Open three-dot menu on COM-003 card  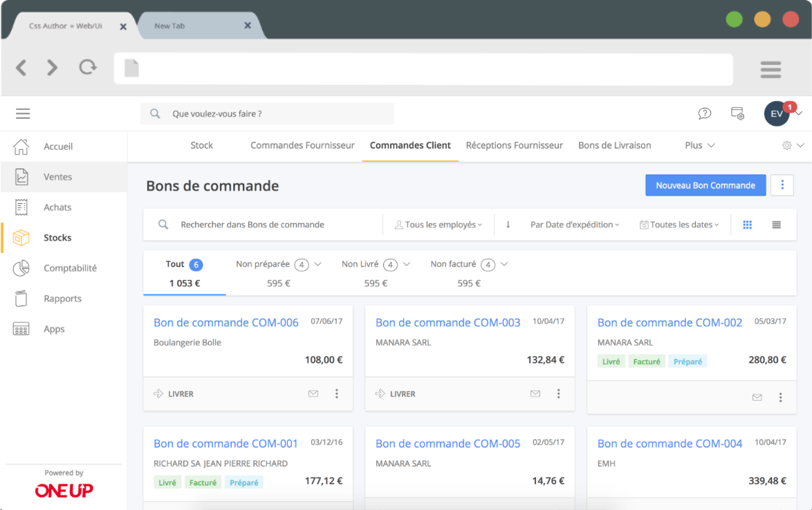click(559, 394)
